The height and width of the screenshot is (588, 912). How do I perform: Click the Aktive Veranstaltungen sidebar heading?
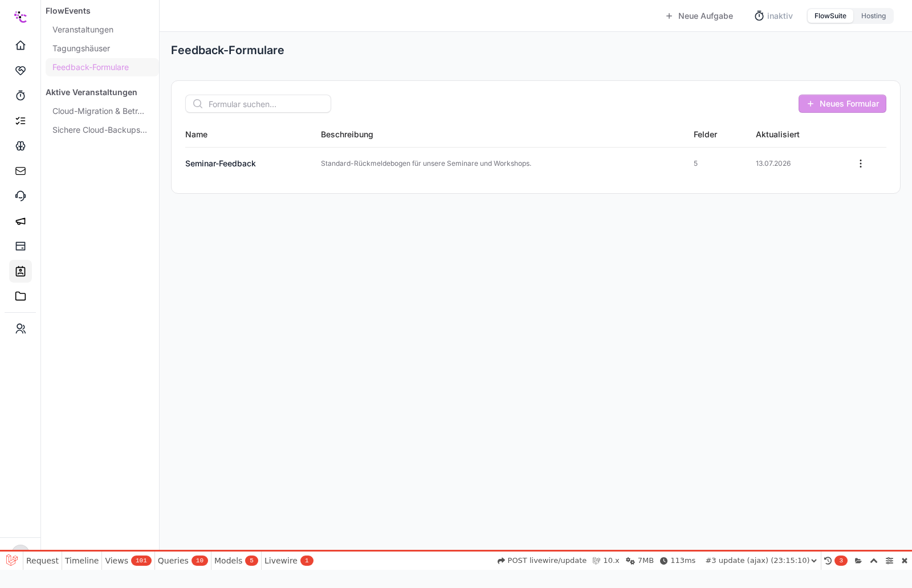pos(91,92)
